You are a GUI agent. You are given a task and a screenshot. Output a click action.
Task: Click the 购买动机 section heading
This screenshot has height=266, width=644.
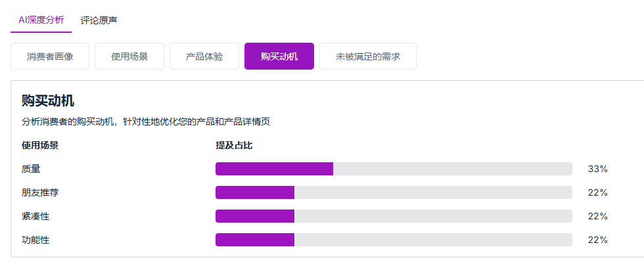(x=47, y=100)
